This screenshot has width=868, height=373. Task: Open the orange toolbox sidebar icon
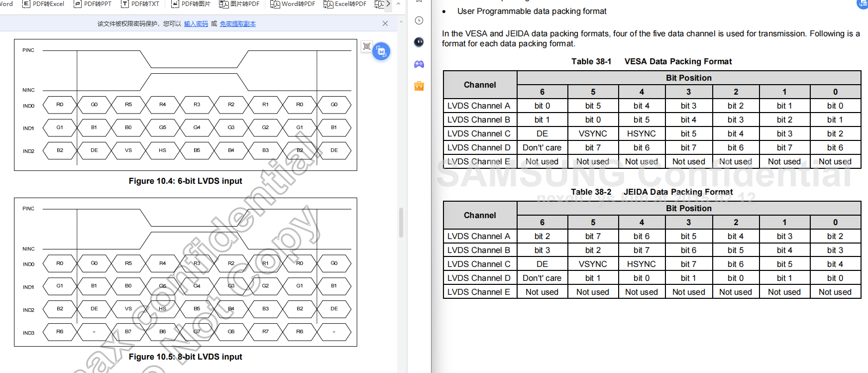[x=419, y=86]
